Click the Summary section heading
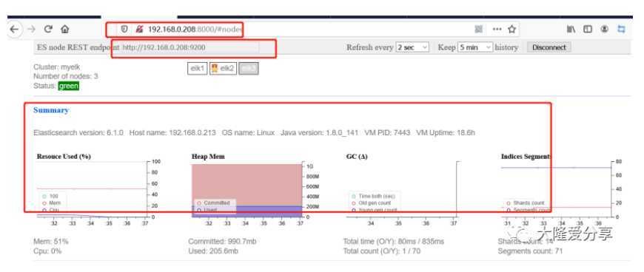Image resolution: width=644 pixels, height=272 pixels. [x=51, y=110]
